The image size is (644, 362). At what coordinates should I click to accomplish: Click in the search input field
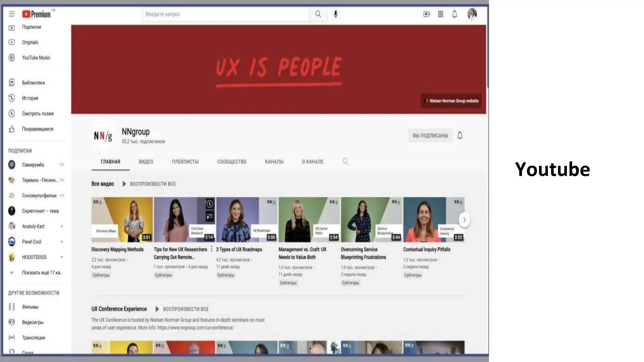pyautogui.click(x=226, y=14)
